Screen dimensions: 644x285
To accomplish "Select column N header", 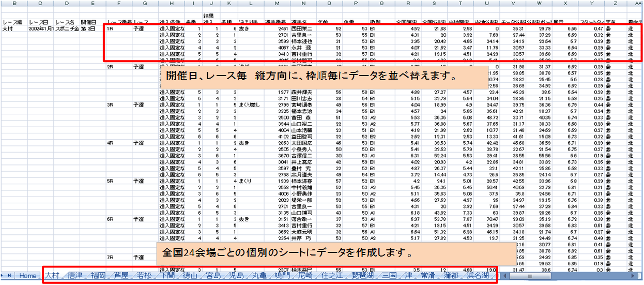I will (x=303, y=4).
